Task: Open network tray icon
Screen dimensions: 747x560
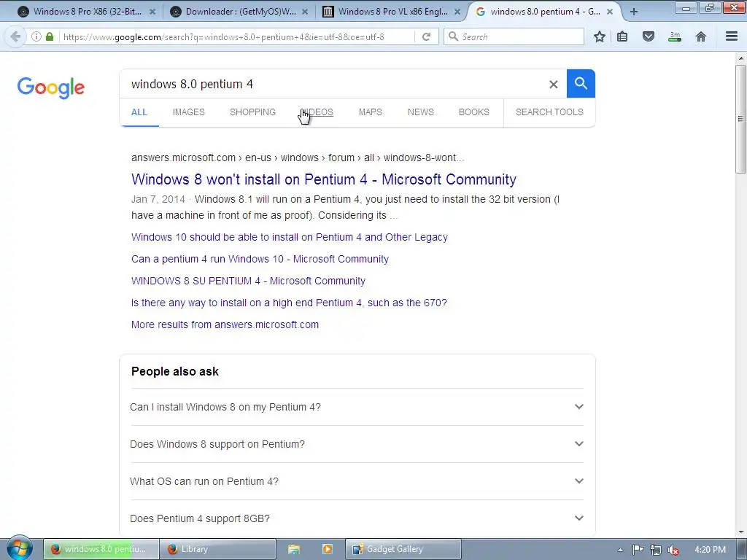Action: click(656, 550)
